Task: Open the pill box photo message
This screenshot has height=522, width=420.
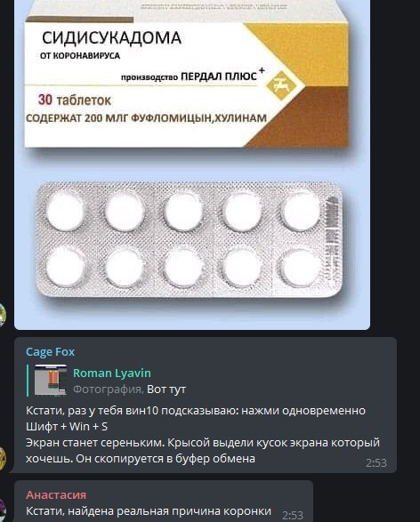Action: [192, 165]
